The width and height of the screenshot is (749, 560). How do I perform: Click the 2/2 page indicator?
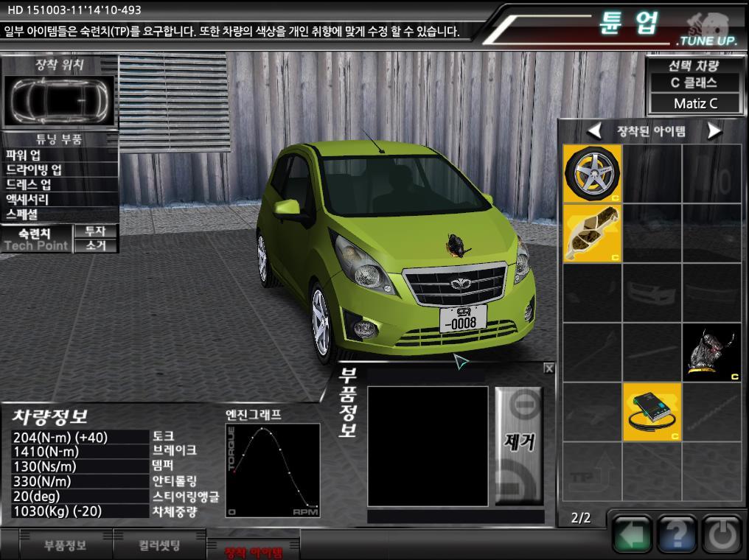pos(581,518)
